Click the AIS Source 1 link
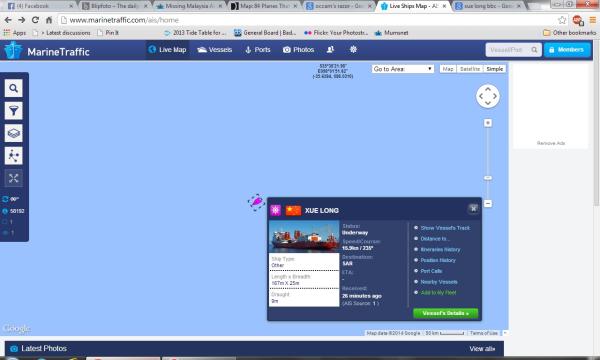This screenshot has width=600, height=360. (x=375, y=303)
